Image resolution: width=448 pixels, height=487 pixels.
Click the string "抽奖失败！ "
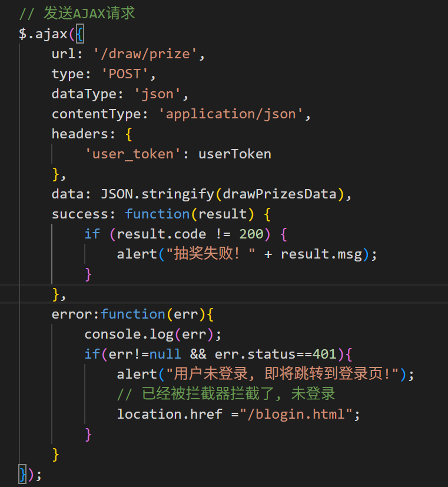[211, 254]
